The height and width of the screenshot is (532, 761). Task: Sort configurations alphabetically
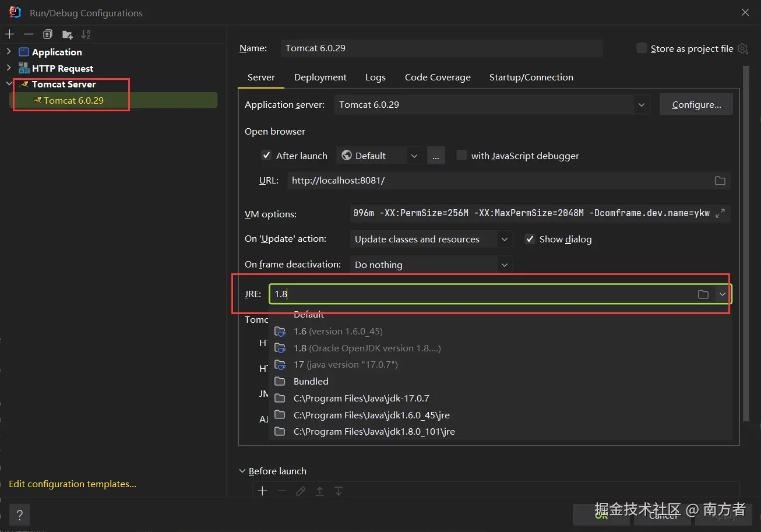tap(86, 34)
